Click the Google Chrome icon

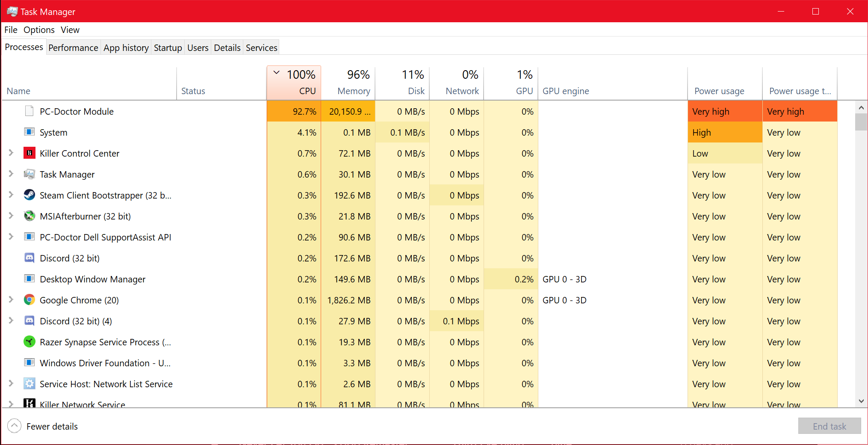click(x=29, y=300)
